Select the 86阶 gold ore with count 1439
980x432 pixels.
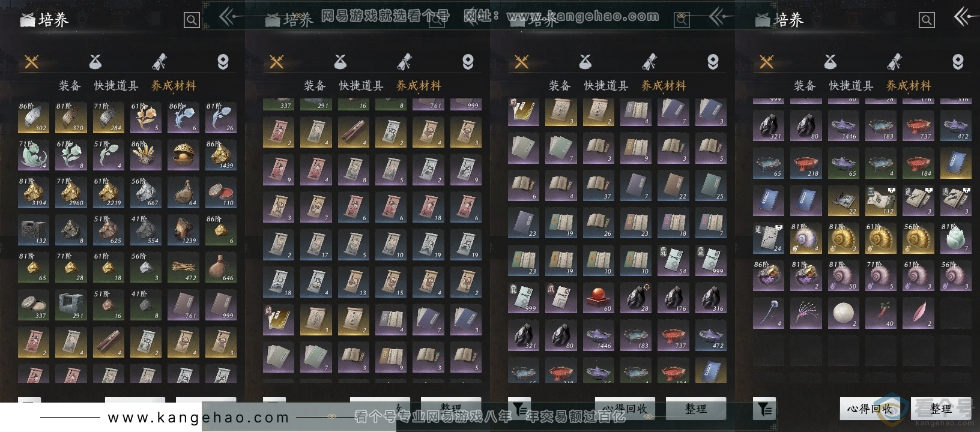[x=220, y=155]
